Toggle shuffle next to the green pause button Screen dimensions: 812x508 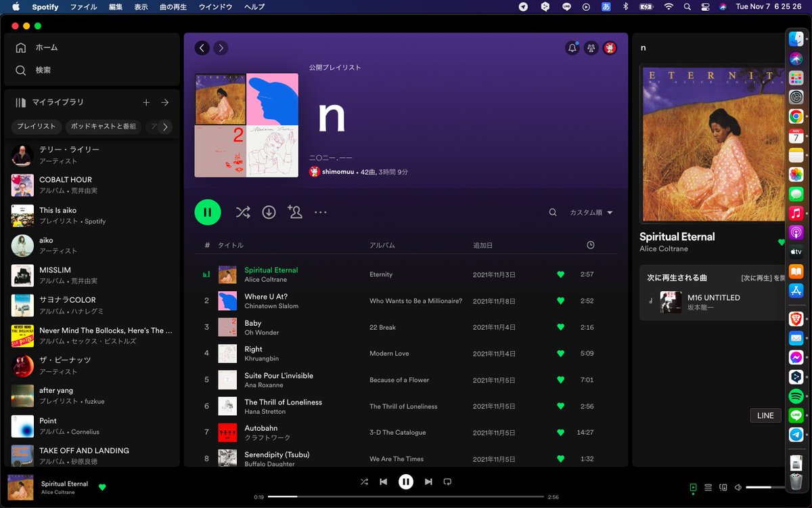tap(243, 212)
